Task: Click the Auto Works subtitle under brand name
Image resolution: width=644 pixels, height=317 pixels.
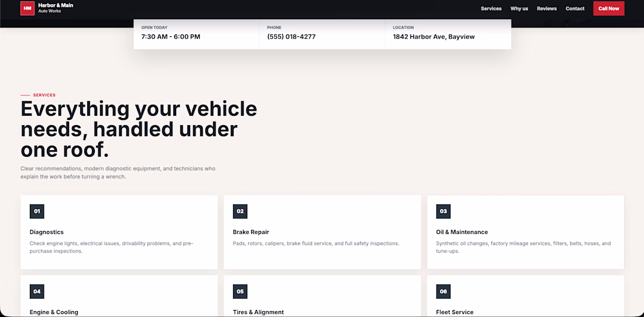Action: coord(50,12)
